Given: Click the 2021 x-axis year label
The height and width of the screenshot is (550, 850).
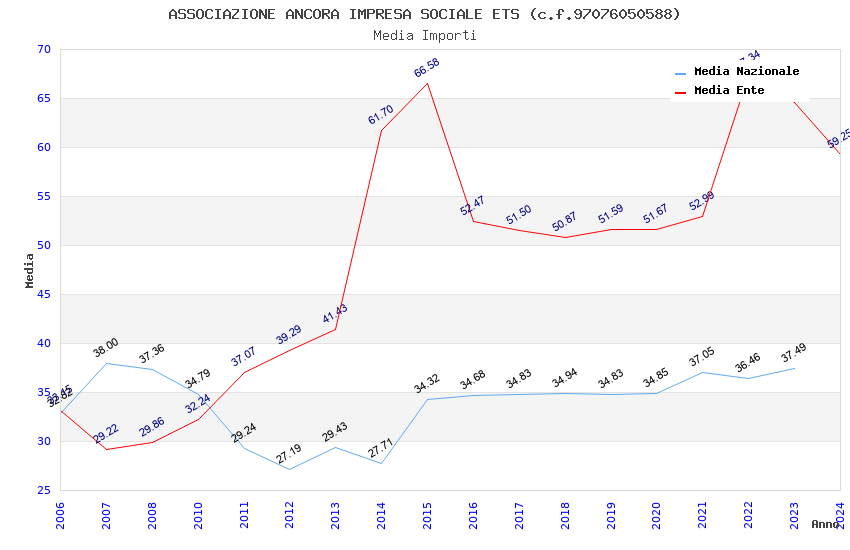Looking at the screenshot, I should click(x=703, y=515).
